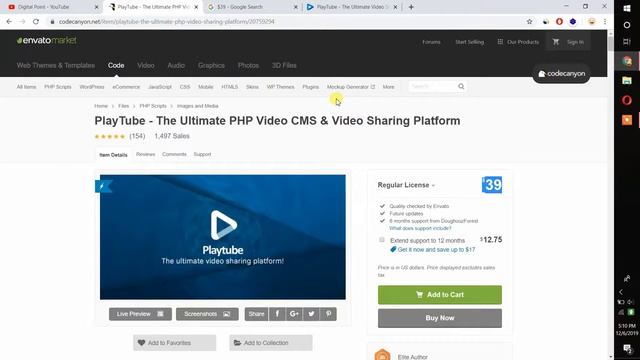Screen dimensions: 640x360
Task: Open the Comments tab
Action: point(174,154)
